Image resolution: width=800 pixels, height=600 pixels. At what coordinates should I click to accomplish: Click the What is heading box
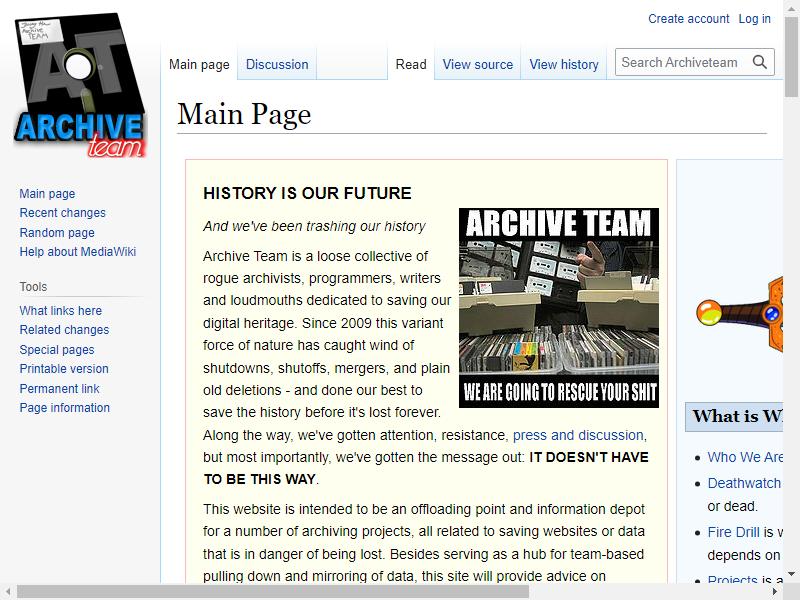[x=734, y=417]
